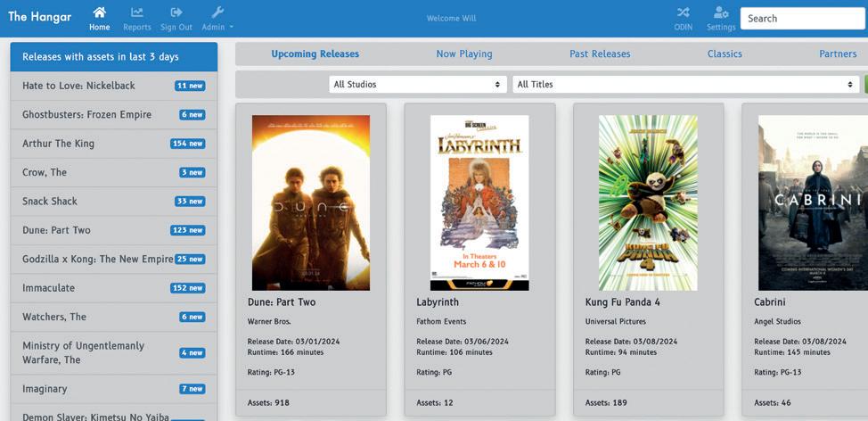Open the Admin wrench menu
Viewport: 868px width, 421px height.
click(x=217, y=12)
